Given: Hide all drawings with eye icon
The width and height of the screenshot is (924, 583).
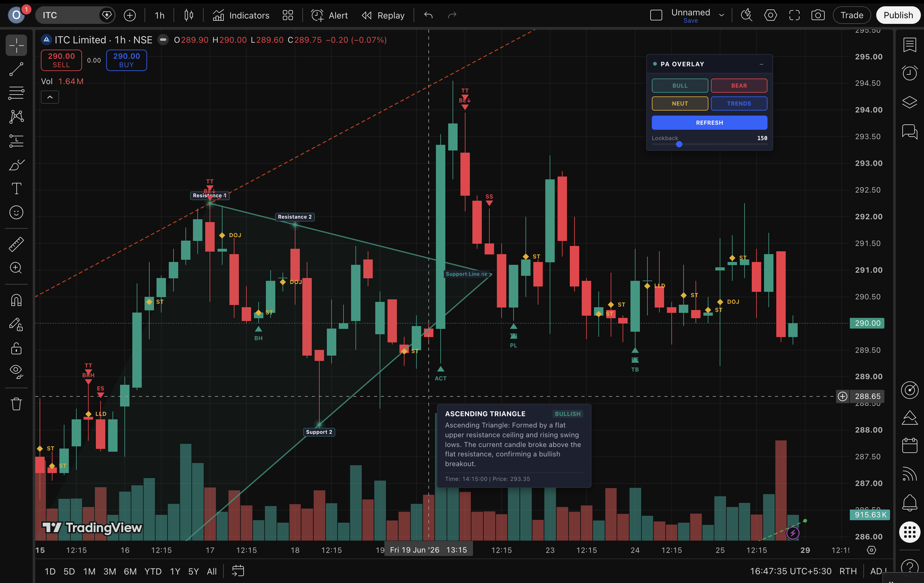Looking at the screenshot, I should 16,372.
